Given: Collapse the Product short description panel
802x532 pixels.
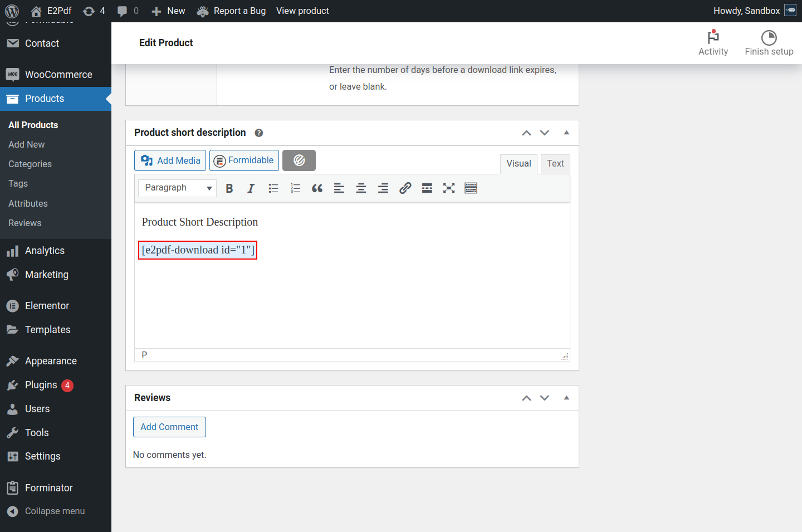Looking at the screenshot, I should 566,133.
